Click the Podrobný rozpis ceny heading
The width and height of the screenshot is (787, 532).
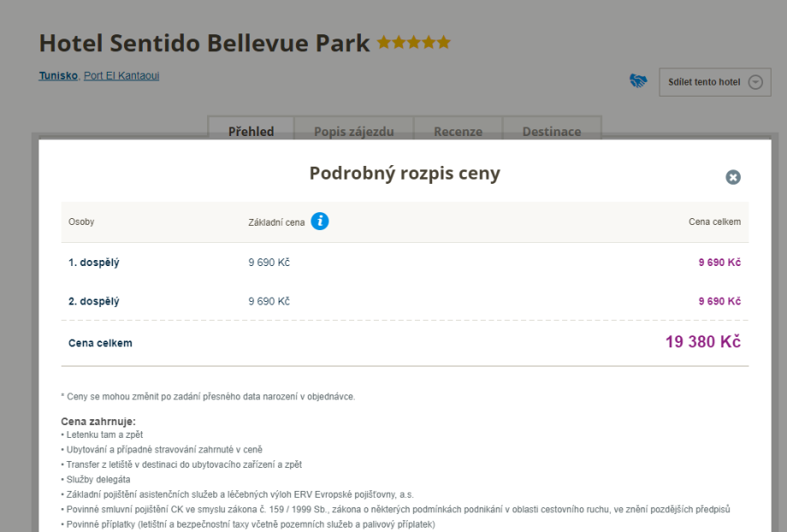click(405, 174)
